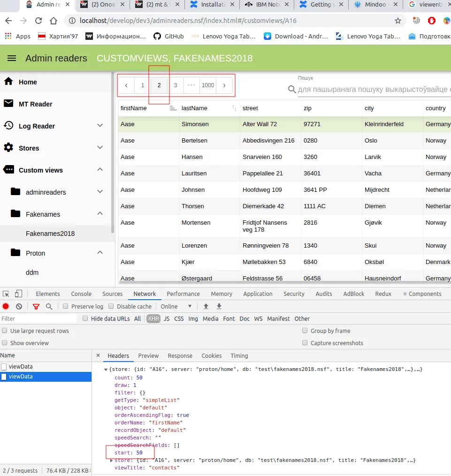Click the DevTools inspect element icon
451x476 pixels.
6,294
